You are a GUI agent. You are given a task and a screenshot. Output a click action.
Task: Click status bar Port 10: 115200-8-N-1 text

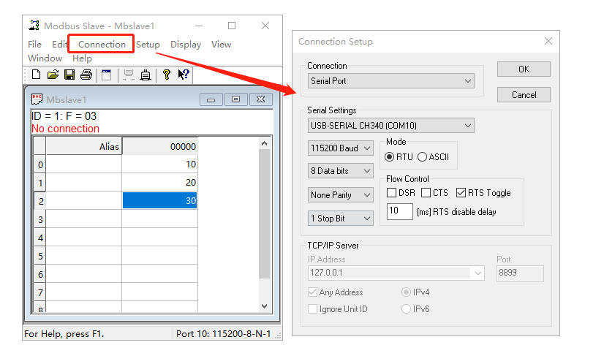click(224, 333)
